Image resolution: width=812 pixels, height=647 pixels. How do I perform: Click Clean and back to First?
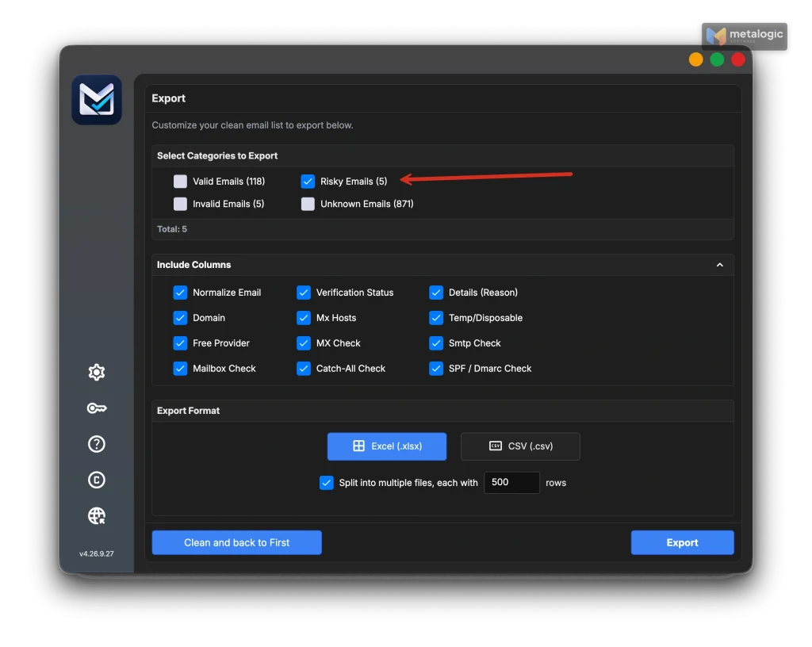[236, 542]
